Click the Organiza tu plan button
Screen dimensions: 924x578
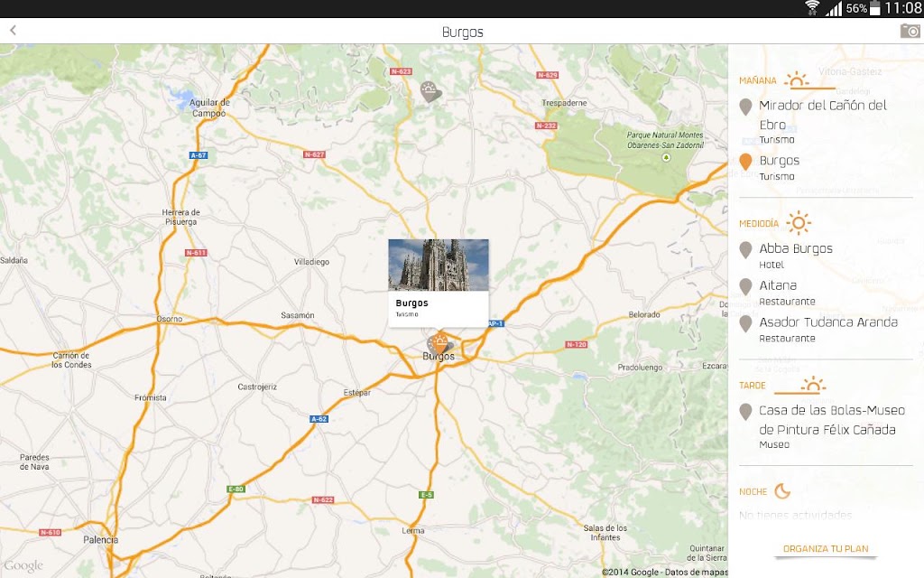[x=826, y=549]
